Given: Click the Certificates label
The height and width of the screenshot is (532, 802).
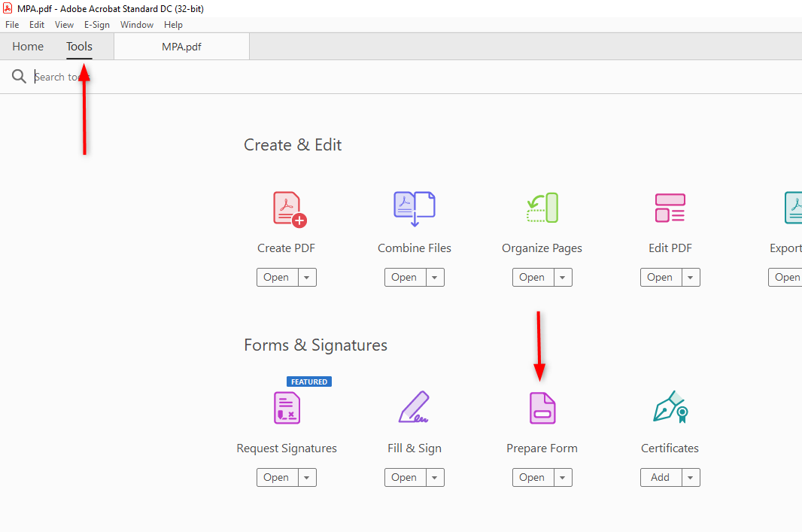Looking at the screenshot, I should [670, 448].
